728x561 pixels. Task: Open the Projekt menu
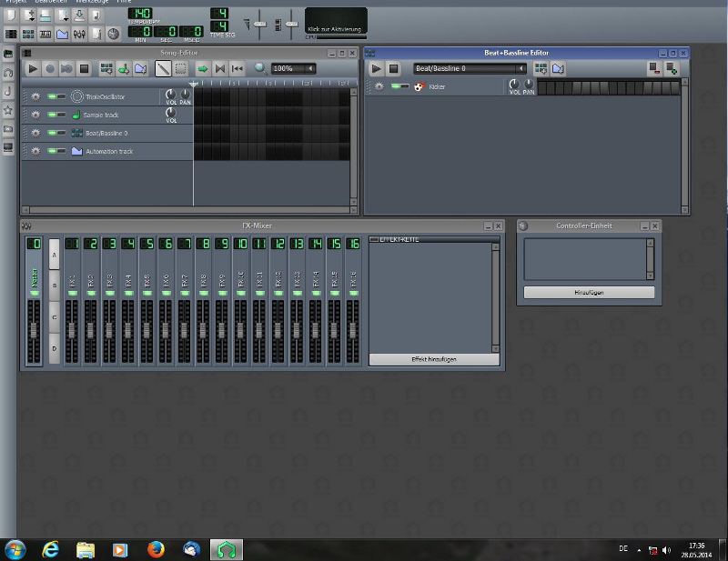pyautogui.click(x=15, y=3)
